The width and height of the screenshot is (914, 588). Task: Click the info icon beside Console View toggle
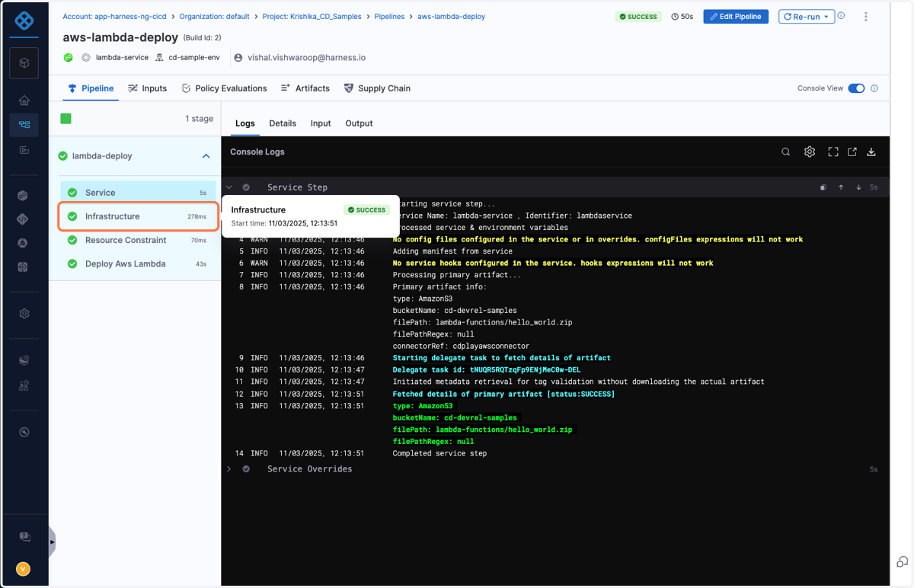(874, 88)
